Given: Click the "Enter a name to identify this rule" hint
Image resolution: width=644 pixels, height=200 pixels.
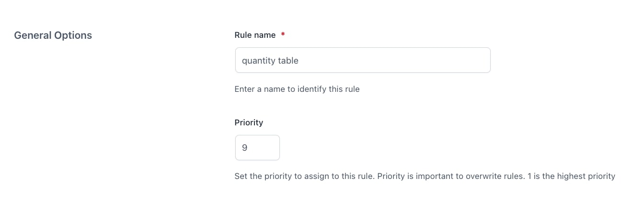Looking at the screenshot, I should pyautogui.click(x=297, y=89).
